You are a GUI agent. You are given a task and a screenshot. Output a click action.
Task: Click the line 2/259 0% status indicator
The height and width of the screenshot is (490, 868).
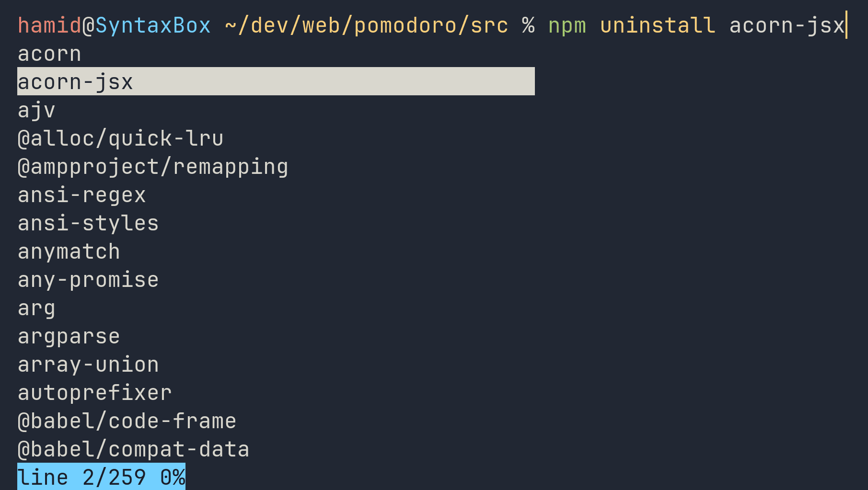click(101, 477)
